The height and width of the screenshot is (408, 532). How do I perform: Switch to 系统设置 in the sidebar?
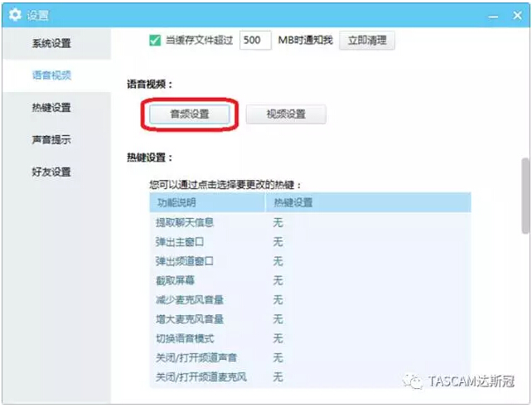[56, 43]
